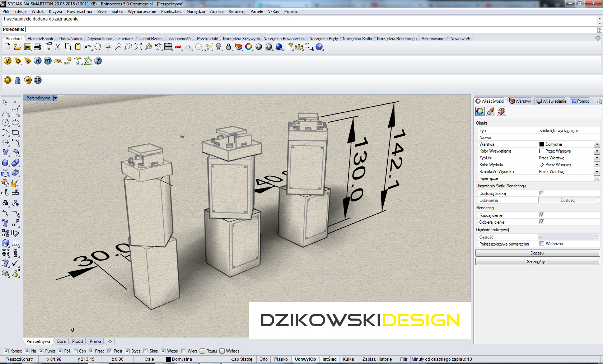603x364 pixels.
Task: Click the Save file icon
Action: pyautogui.click(x=27, y=47)
